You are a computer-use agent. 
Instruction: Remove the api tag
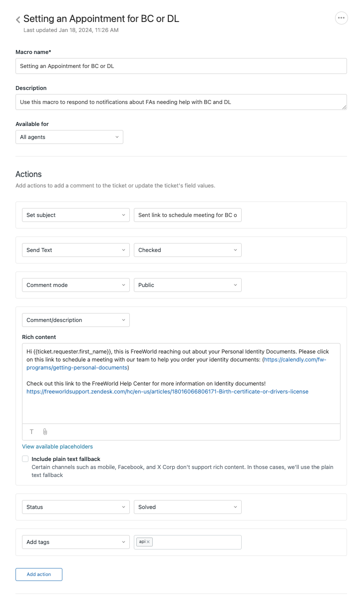(x=148, y=542)
